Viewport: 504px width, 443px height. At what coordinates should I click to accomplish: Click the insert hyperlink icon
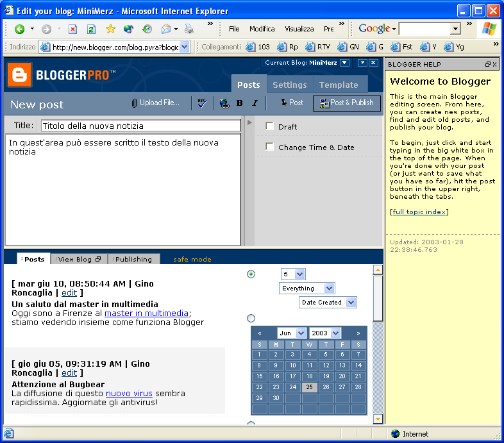coord(224,103)
